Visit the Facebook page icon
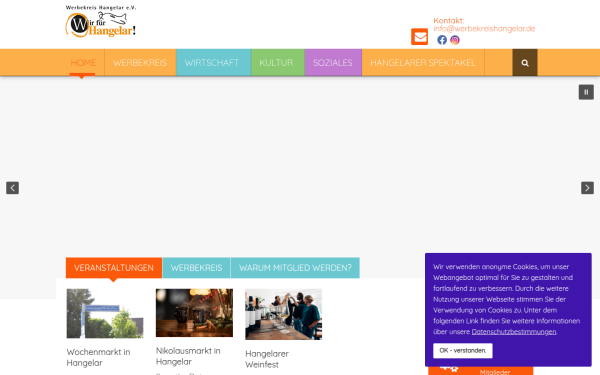The width and height of the screenshot is (600, 375). 442,40
